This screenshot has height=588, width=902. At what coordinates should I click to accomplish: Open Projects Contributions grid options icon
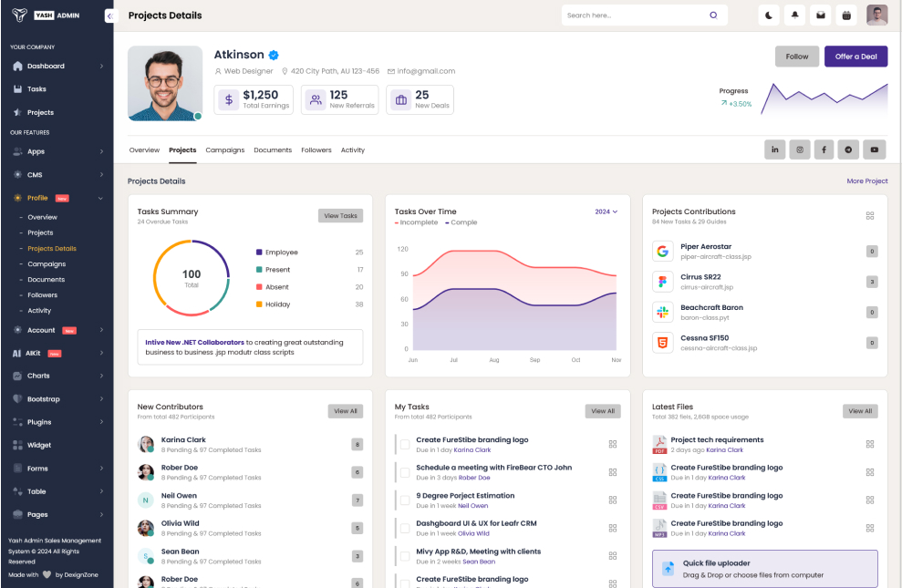(870, 215)
